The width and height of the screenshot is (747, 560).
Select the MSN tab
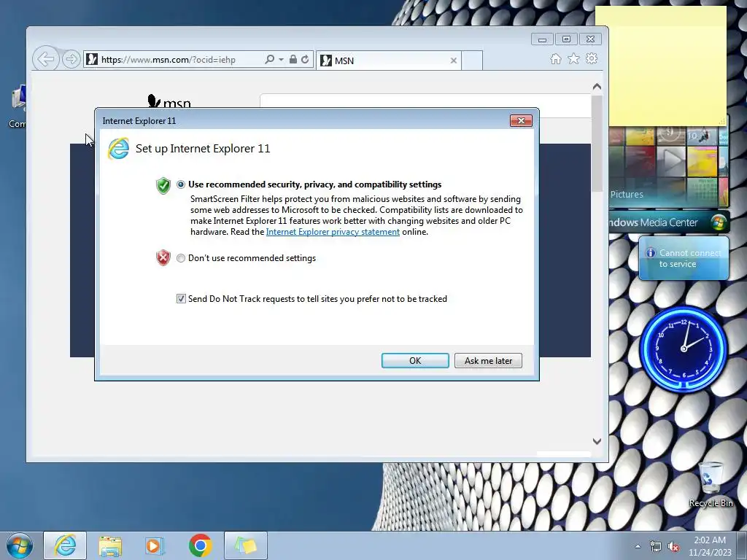coord(388,61)
